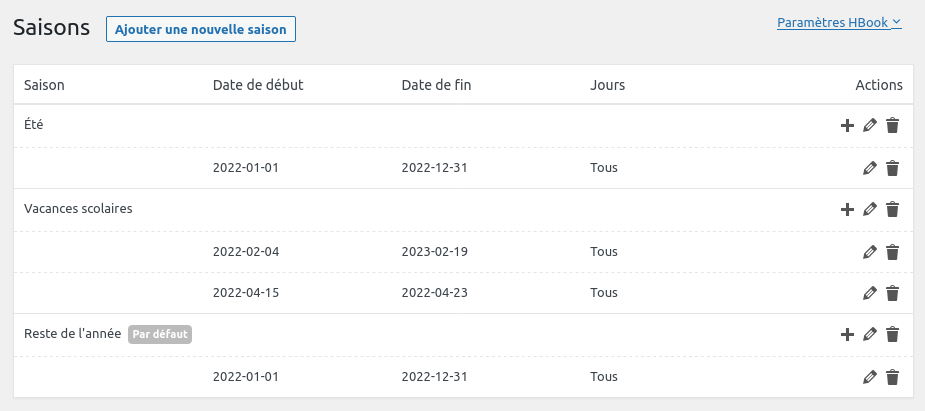Click the Par défaut badge
925x411 pixels.
[x=160, y=334]
